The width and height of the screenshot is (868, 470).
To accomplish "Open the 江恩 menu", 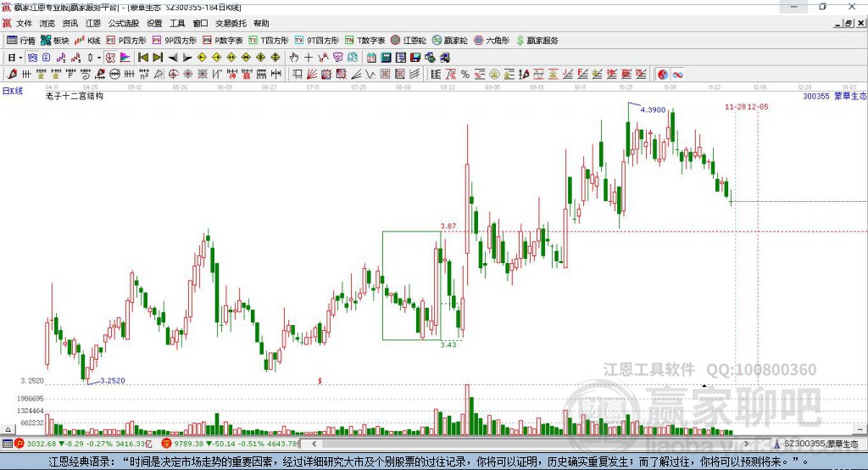I will pyautogui.click(x=93, y=23).
